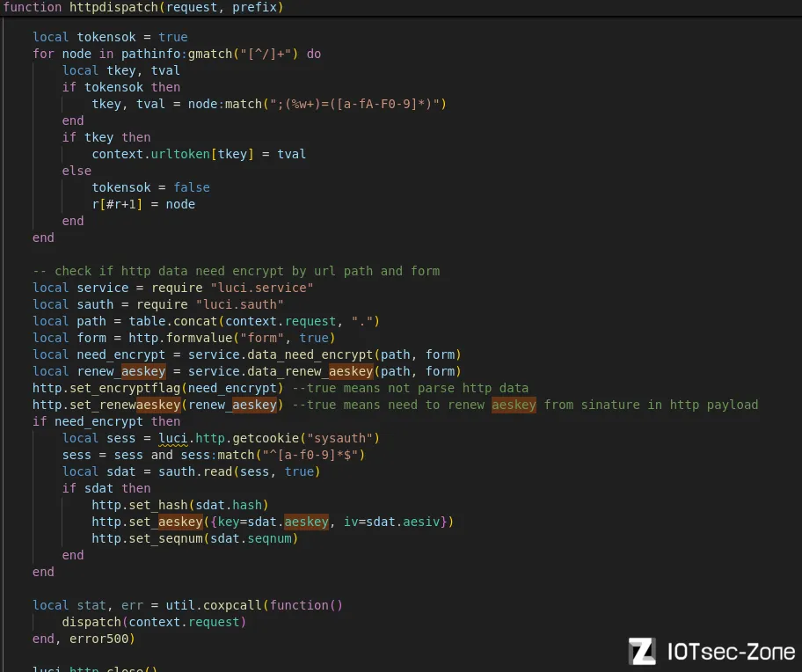
Task: Click the "luci.service" require string
Action: [262, 288]
